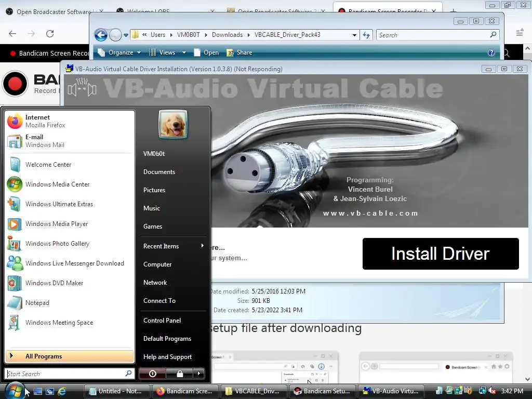Open Explorer help icon

coord(491,52)
